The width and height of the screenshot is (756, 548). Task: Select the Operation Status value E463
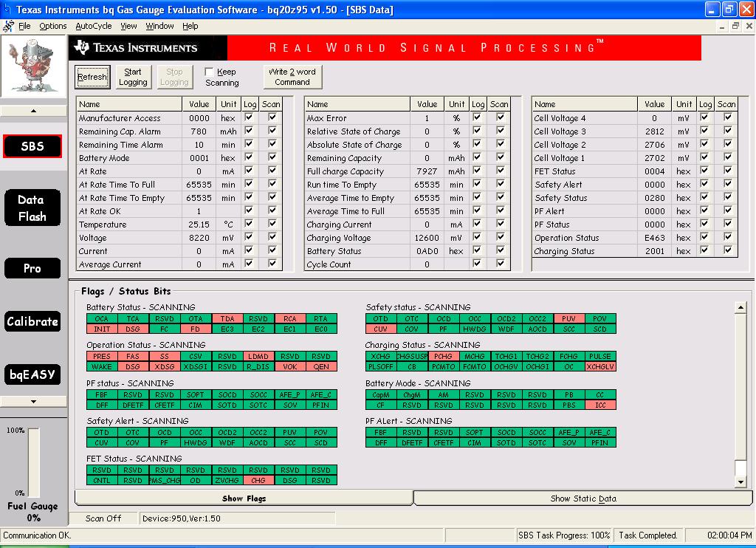point(655,238)
